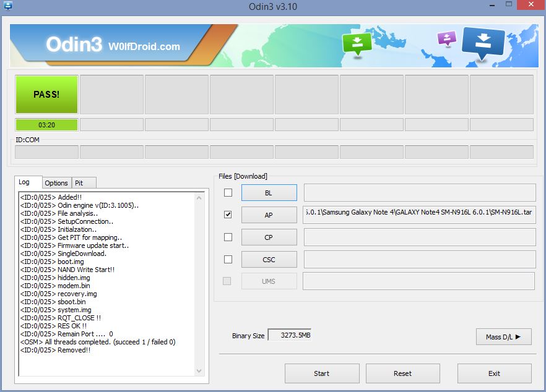Select the 'Get PIT for mapping..' log line
This screenshot has width=546, height=392.
71,237
